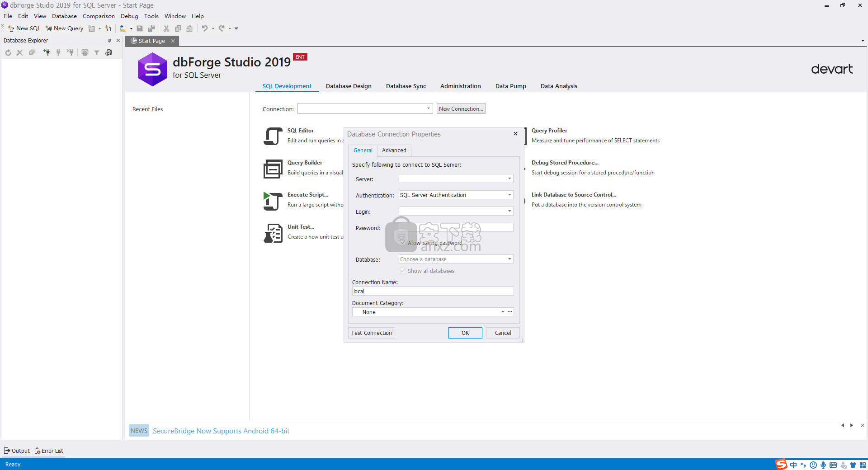Viewport: 868px width, 470px height.
Task: Switch to the Data Analysis tab
Action: click(559, 86)
